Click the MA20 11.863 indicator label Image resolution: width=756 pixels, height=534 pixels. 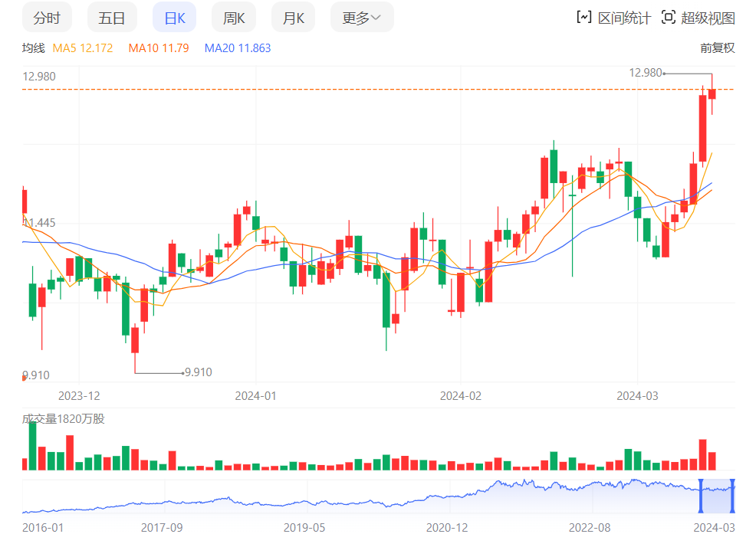tap(238, 48)
